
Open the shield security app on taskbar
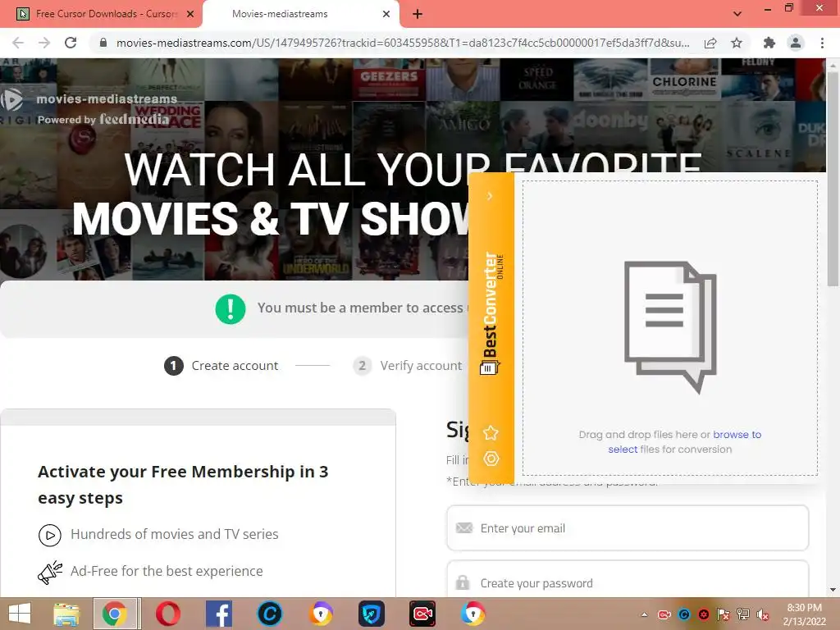(372, 614)
